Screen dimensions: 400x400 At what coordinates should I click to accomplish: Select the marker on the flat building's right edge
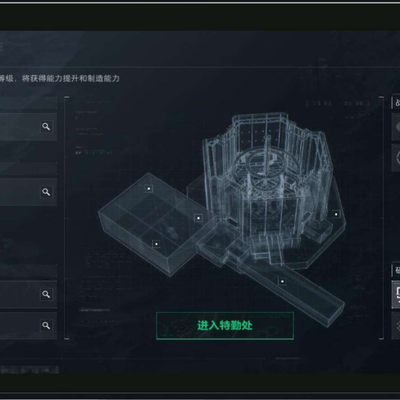coord(198,218)
